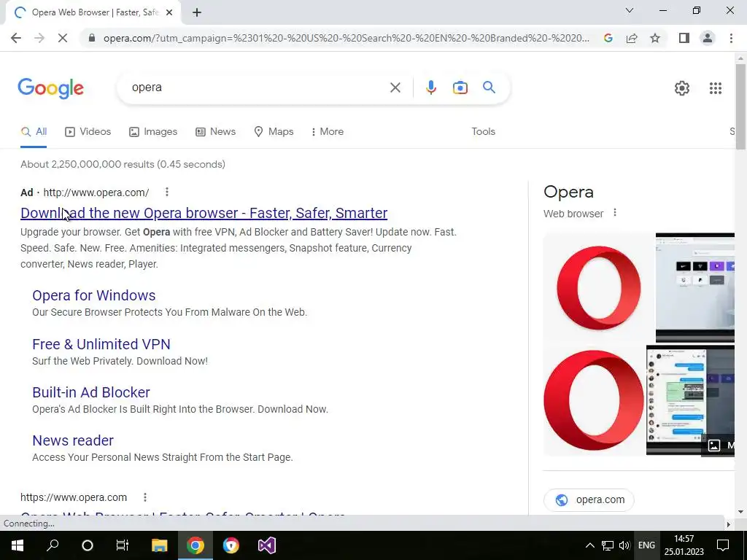Open Chrome three-dot menu
The image size is (747, 560).
click(731, 38)
